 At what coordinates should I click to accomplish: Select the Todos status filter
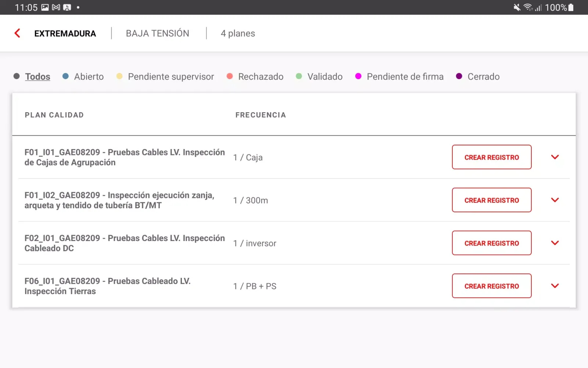(37, 77)
